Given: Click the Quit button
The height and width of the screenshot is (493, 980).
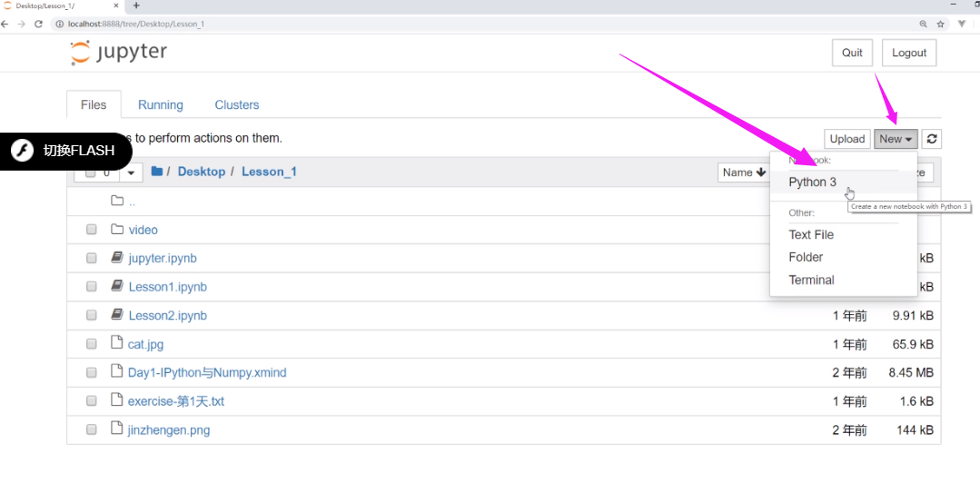Looking at the screenshot, I should click(x=852, y=53).
